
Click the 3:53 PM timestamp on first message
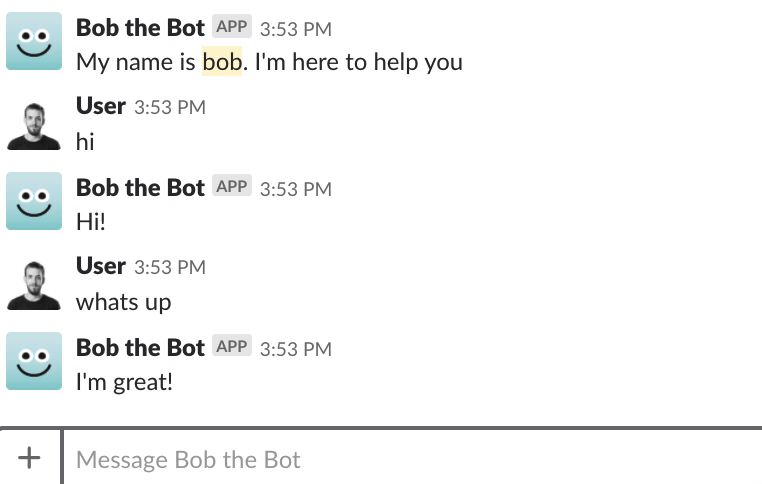pos(295,29)
